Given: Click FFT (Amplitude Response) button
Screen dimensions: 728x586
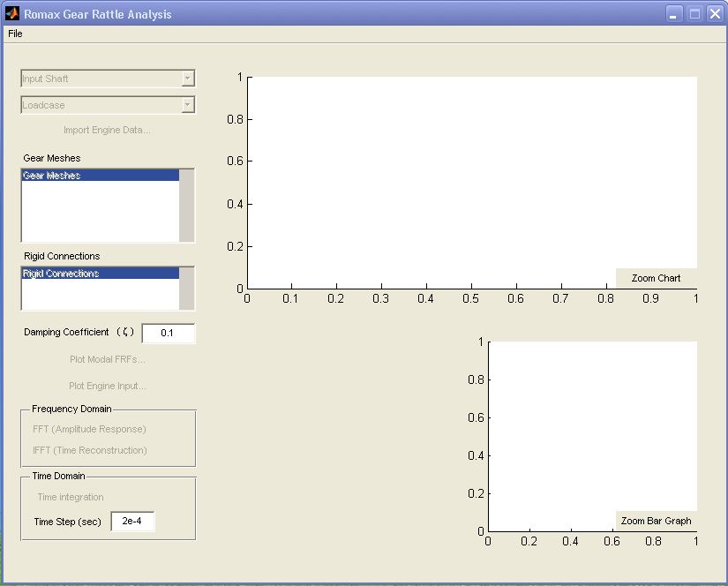Looking at the screenshot, I should (90, 429).
